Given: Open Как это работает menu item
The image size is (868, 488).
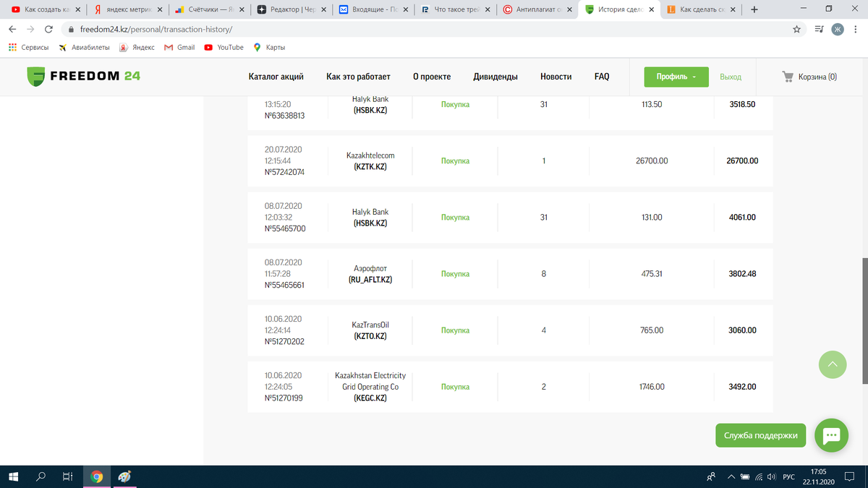Looking at the screenshot, I should [x=358, y=77].
